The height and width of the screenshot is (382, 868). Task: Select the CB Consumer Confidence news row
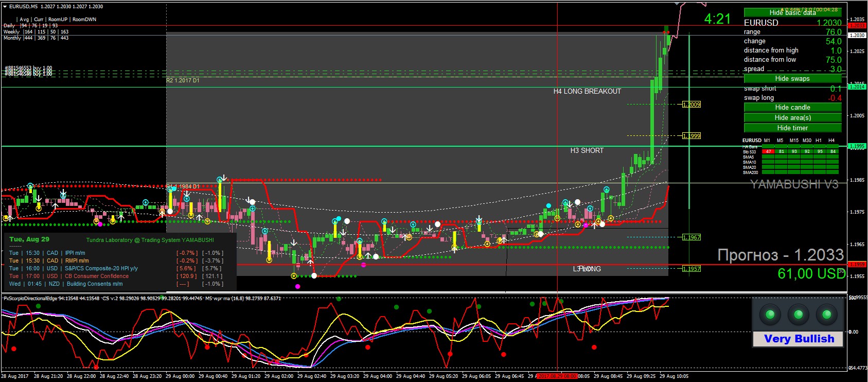pos(116,276)
